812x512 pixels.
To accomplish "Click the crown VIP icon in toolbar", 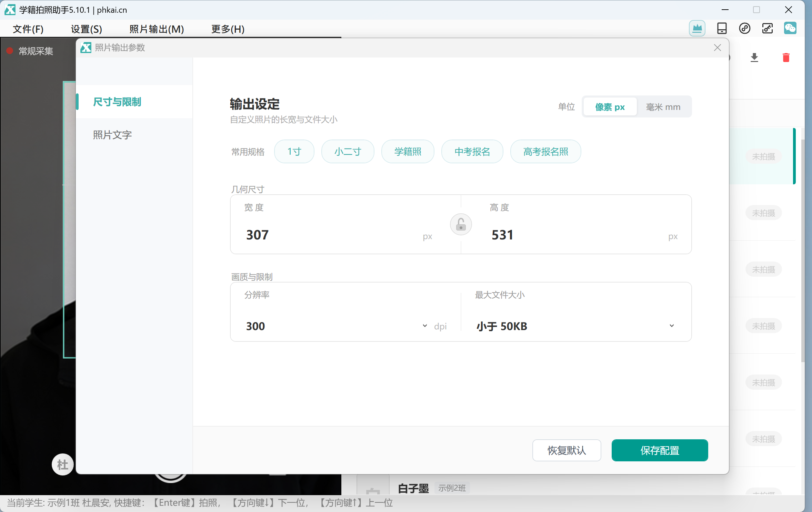I will tap(697, 28).
